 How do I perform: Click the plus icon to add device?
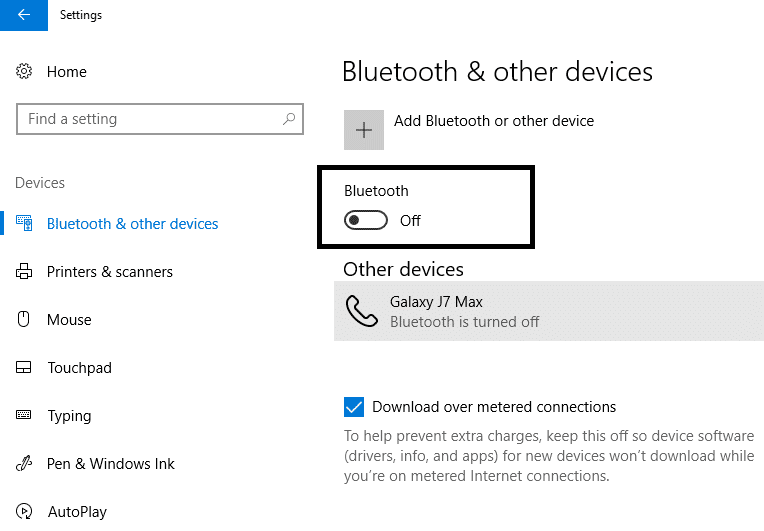(364, 130)
